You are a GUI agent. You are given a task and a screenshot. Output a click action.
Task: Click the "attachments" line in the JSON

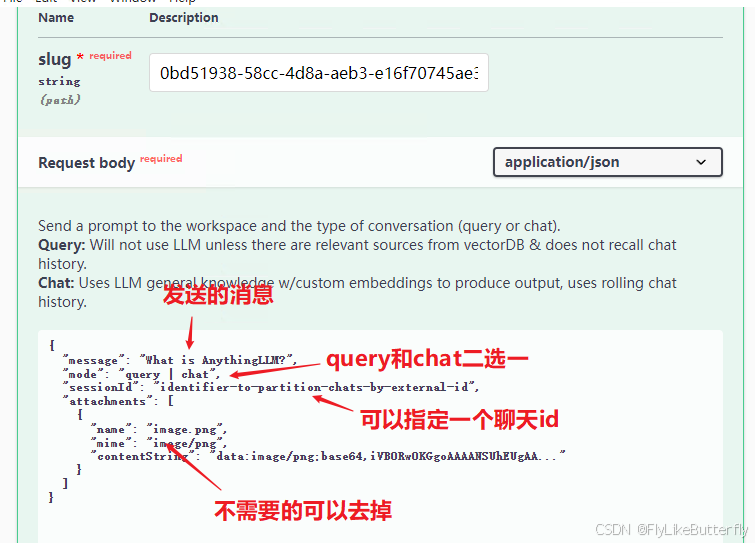[x=118, y=401]
